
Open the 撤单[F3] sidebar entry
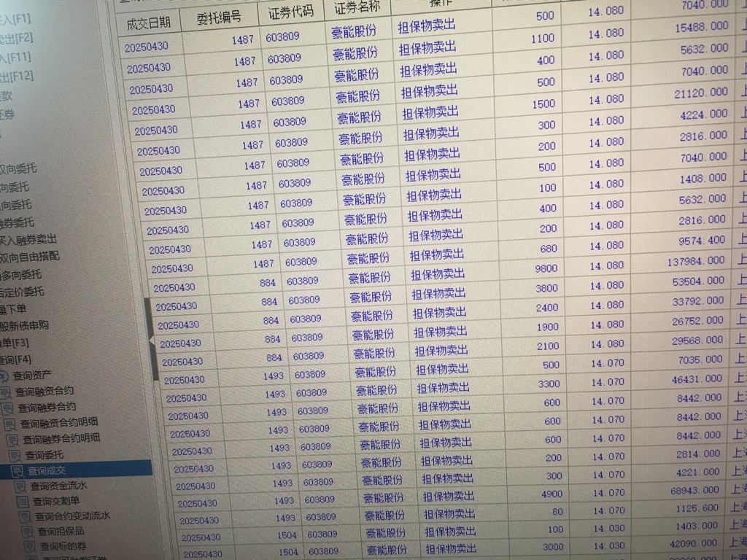point(15,343)
